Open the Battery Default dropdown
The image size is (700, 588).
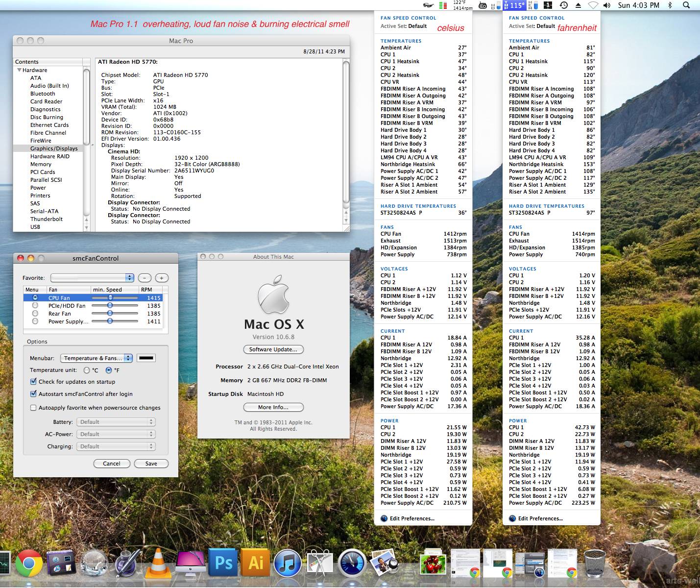coord(116,422)
